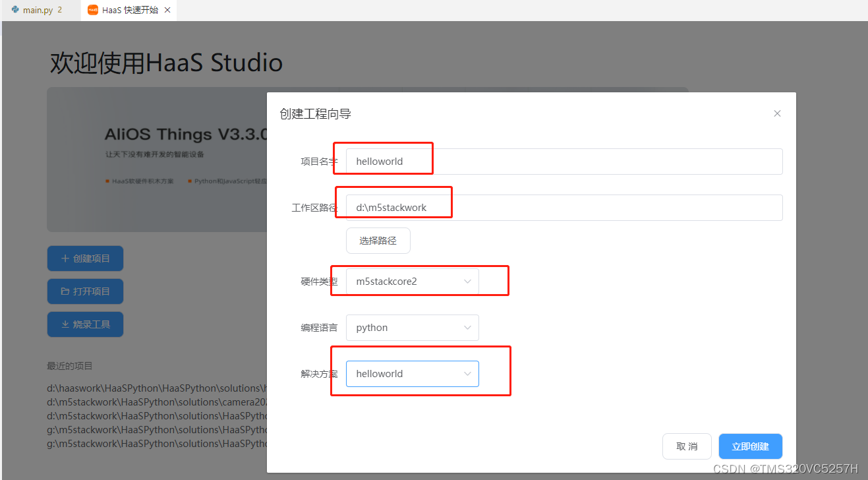868x480 pixels.
Task: Open recent project solutions\camera202
Action: (x=156, y=402)
